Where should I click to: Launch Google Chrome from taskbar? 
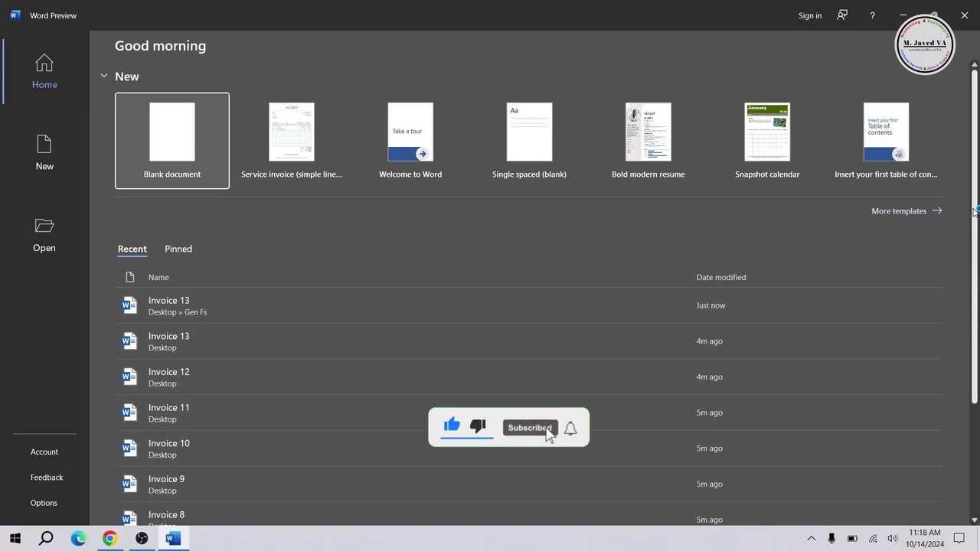[110, 539]
